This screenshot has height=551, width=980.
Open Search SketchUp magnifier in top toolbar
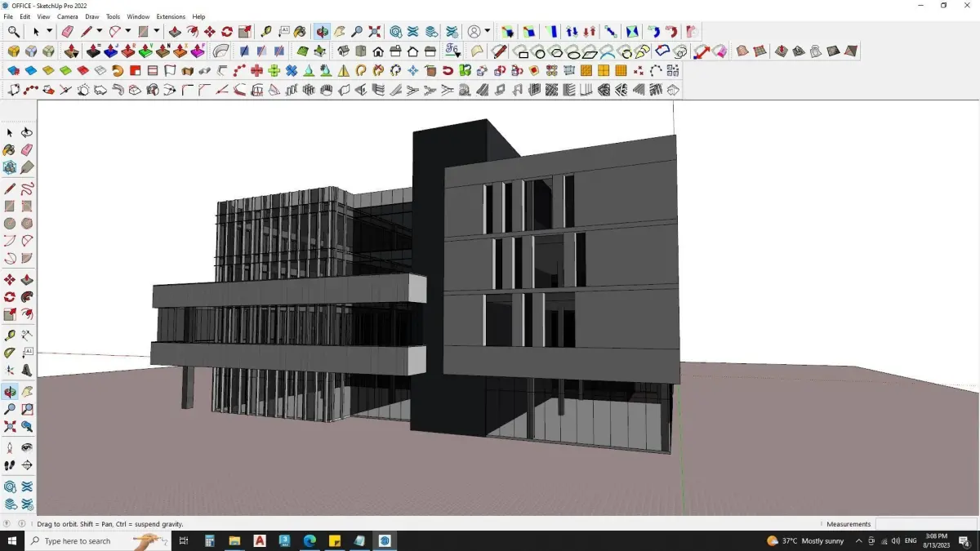pos(14,31)
